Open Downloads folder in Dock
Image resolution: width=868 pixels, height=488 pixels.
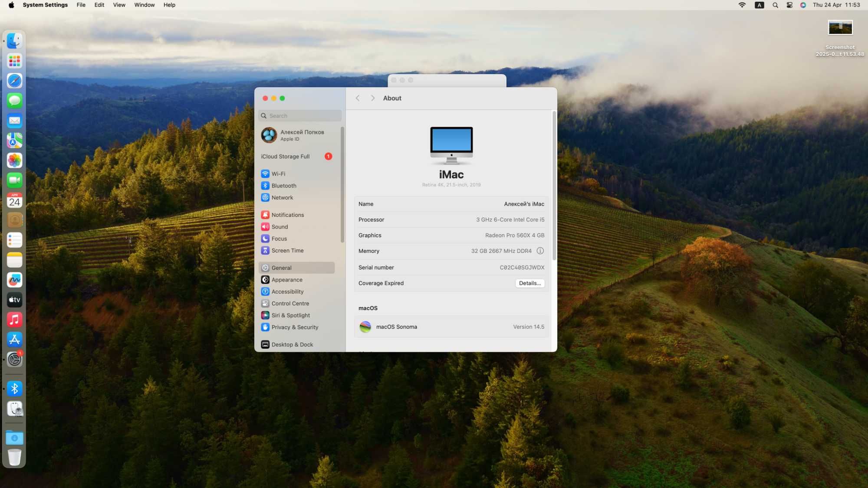pyautogui.click(x=14, y=438)
